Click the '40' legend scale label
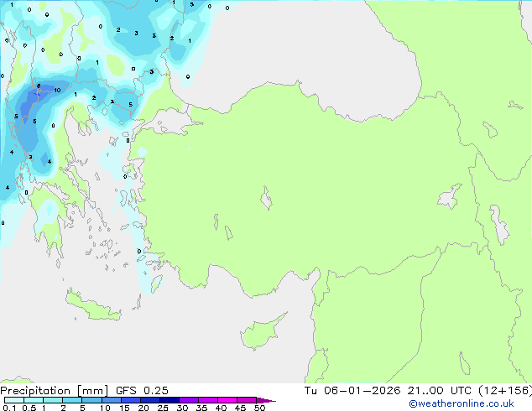This screenshot has width=532, height=411. (222, 408)
